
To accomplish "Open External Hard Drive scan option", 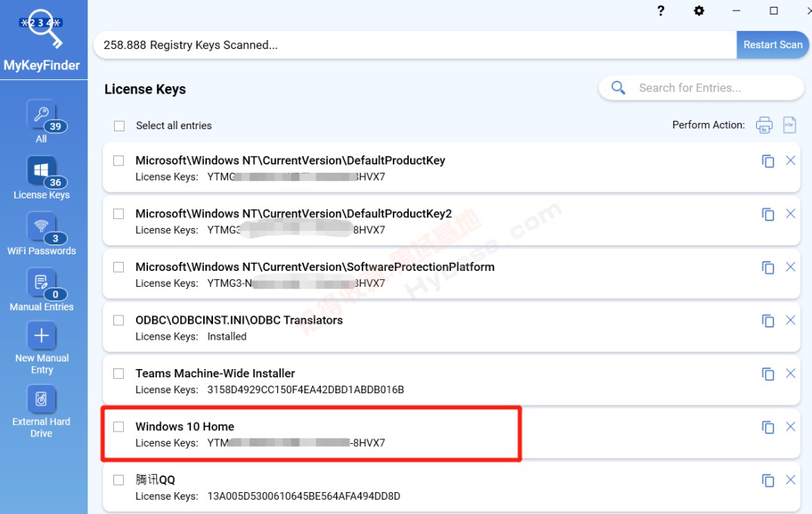I will (42, 412).
